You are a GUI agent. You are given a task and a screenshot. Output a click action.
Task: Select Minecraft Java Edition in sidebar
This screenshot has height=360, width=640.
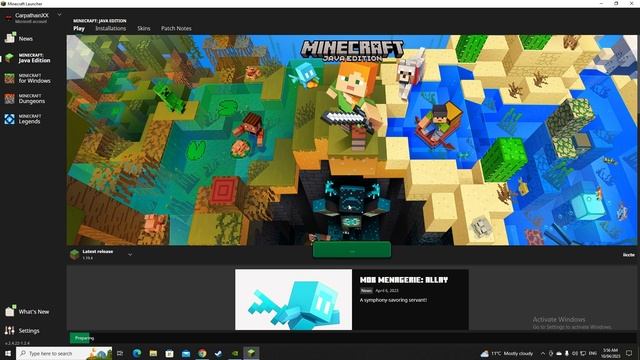point(28,58)
